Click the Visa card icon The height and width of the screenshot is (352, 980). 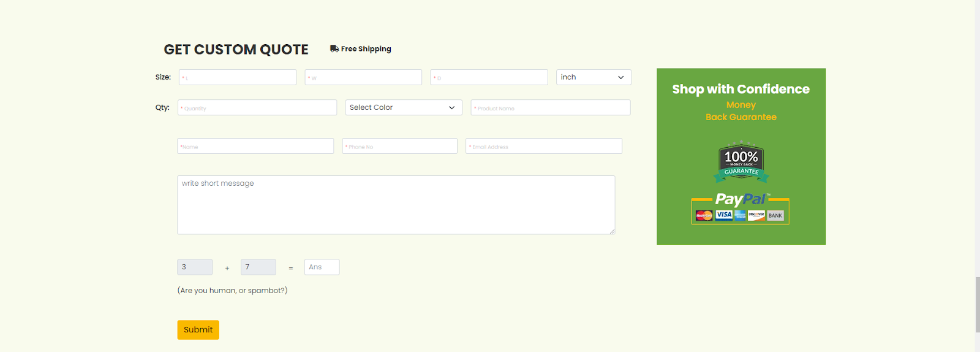coord(724,215)
